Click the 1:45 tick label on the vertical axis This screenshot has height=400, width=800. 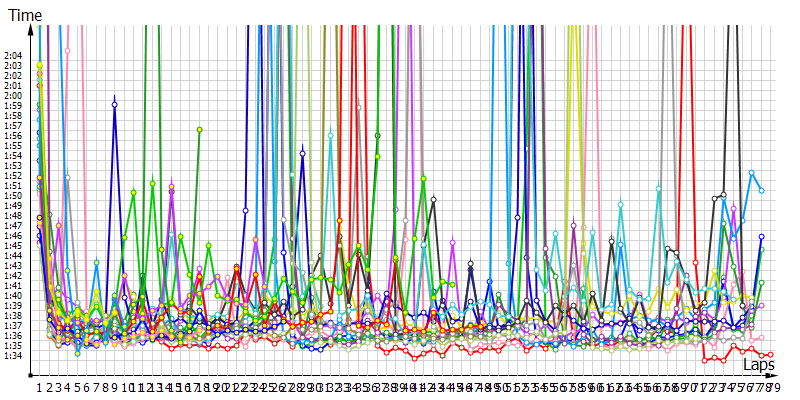[13, 245]
